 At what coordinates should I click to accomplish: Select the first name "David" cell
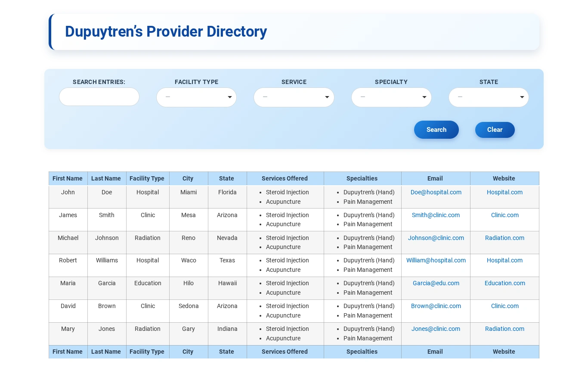(x=68, y=311)
